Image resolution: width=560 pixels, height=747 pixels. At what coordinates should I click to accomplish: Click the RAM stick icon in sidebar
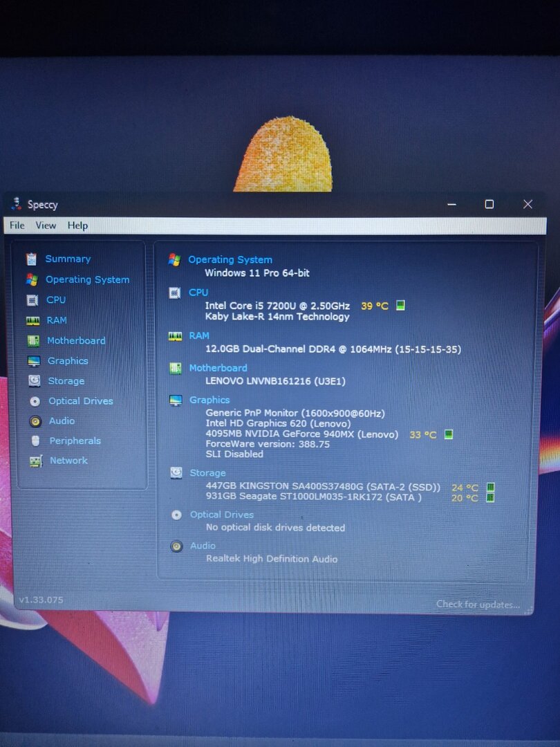(33, 321)
